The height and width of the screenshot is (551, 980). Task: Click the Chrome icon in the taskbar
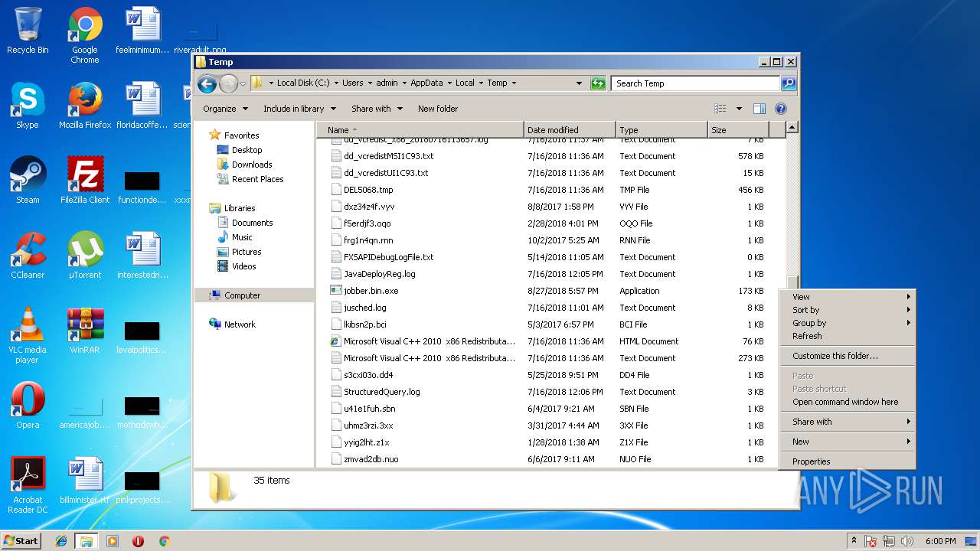coord(164,541)
